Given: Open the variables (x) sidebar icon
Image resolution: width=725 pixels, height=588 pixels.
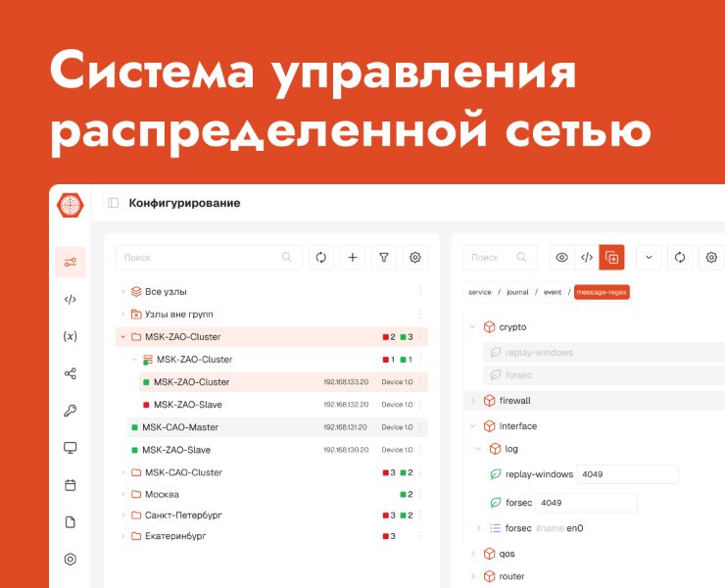Looking at the screenshot, I should (x=71, y=336).
